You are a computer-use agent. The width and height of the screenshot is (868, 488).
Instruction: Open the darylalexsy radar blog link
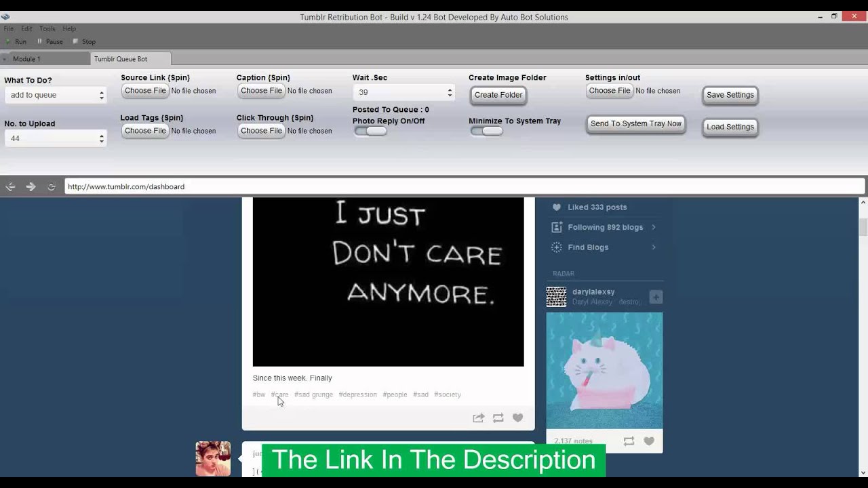pos(593,292)
